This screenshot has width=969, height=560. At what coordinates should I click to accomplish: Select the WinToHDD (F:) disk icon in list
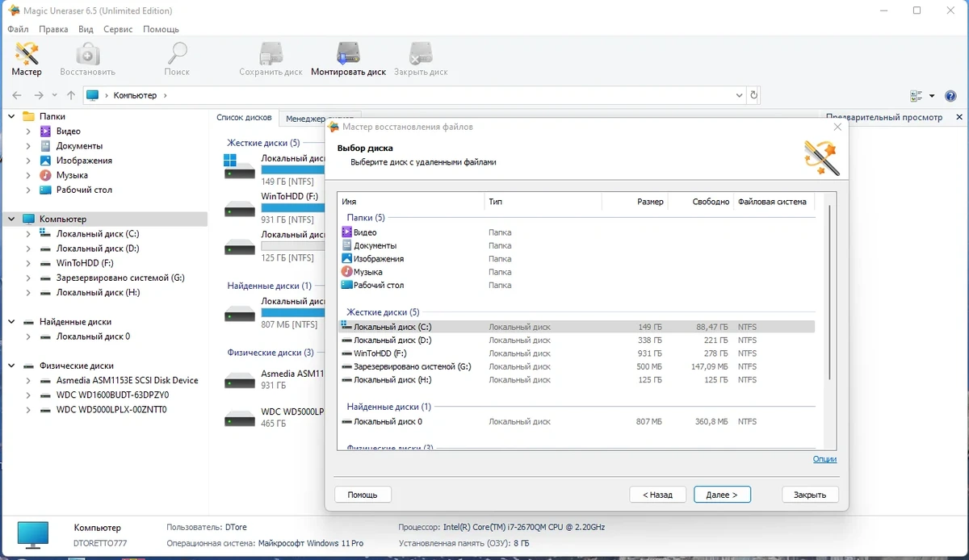[x=239, y=207]
